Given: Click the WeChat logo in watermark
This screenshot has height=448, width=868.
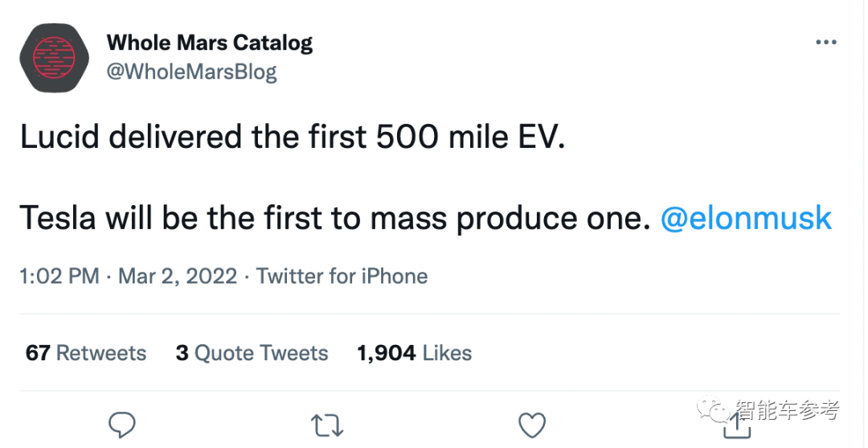Looking at the screenshot, I should (714, 410).
